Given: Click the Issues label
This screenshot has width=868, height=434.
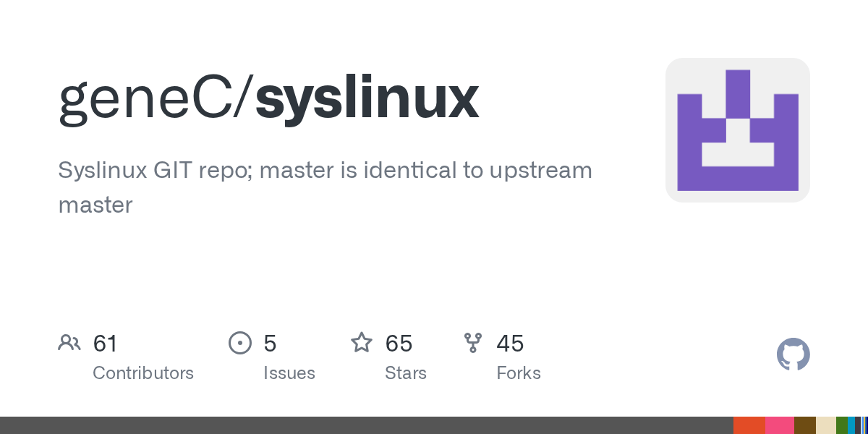Looking at the screenshot, I should (x=289, y=373).
